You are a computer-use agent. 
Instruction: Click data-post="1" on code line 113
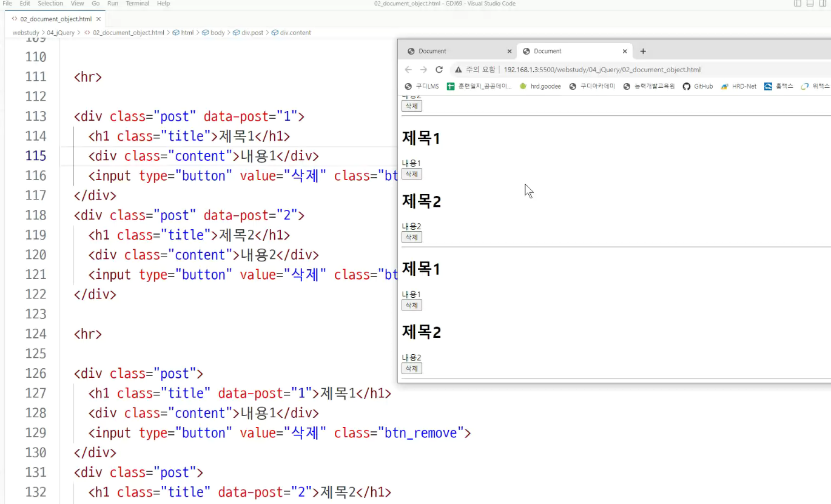click(x=251, y=116)
